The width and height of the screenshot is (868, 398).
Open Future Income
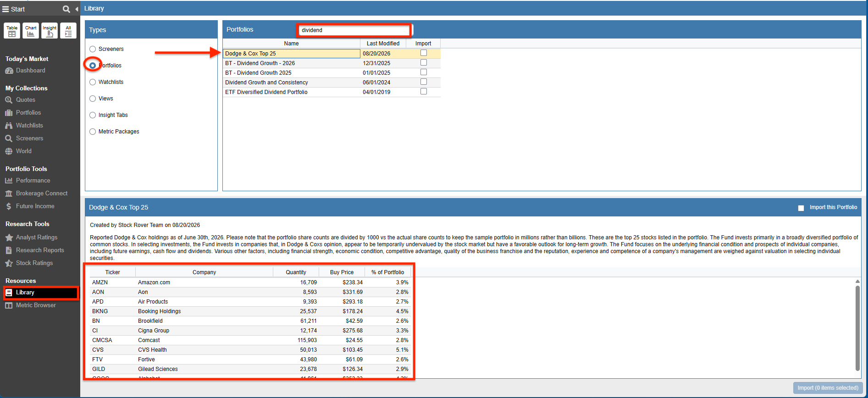click(35, 206)
